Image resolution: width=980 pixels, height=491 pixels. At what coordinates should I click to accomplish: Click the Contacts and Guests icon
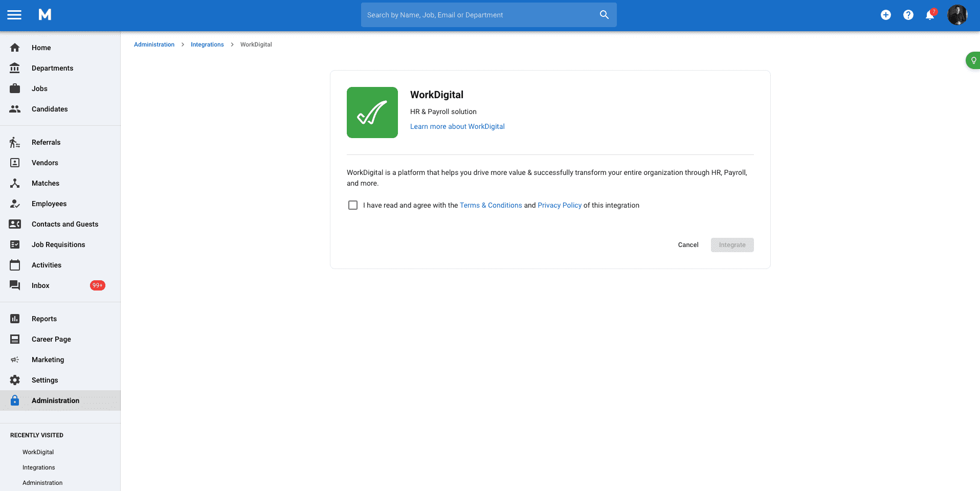(15, 224)
